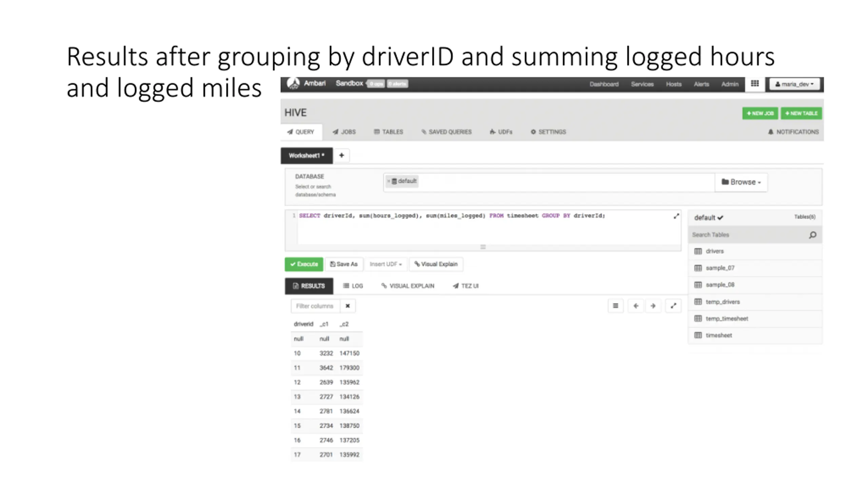Click the value 135962

pos(349,382)
